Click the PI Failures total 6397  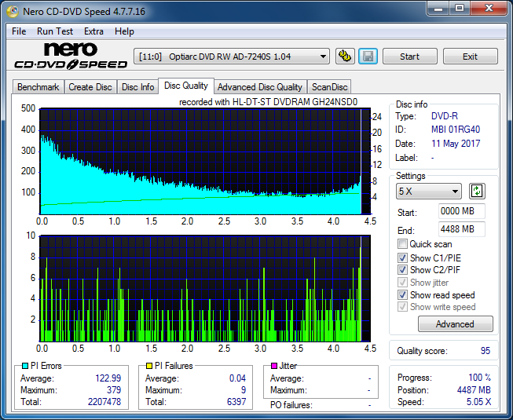coord(236,402)
